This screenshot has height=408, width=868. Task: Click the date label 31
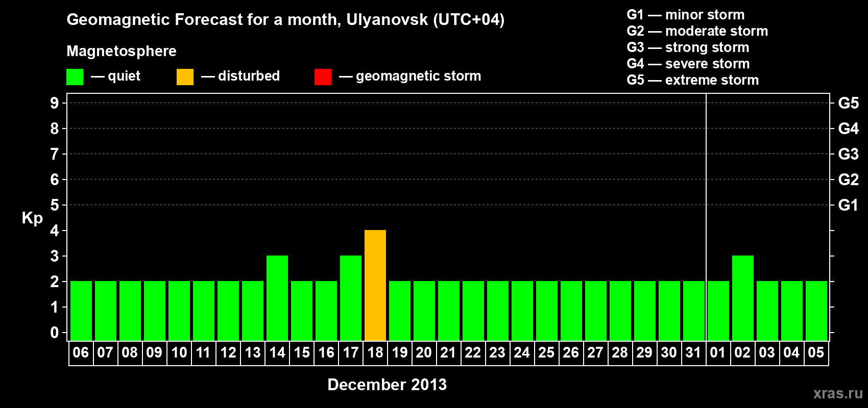pyautogui.click(x=693, y=352)
